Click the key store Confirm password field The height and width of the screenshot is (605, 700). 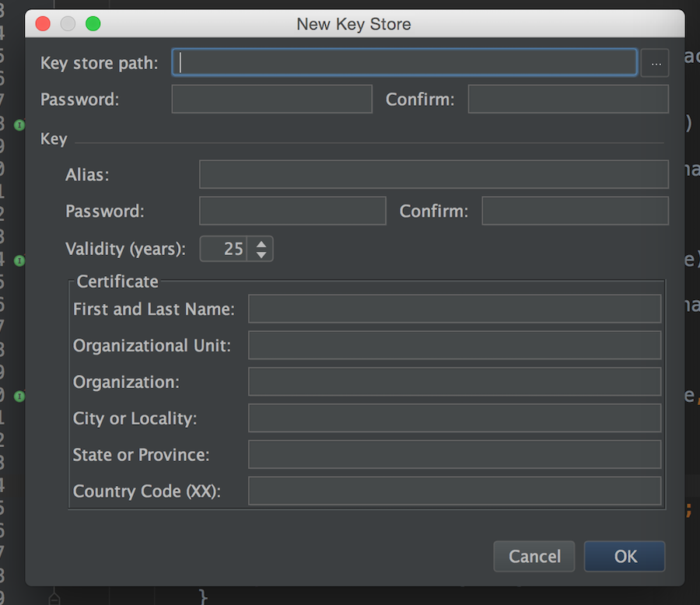[568, 100]
